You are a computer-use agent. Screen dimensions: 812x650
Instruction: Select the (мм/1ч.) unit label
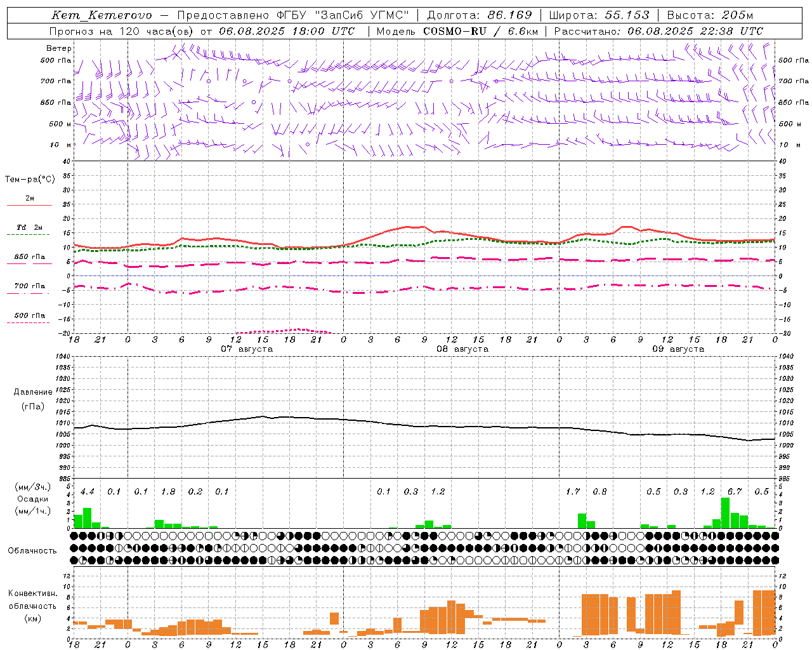(33, 511)
